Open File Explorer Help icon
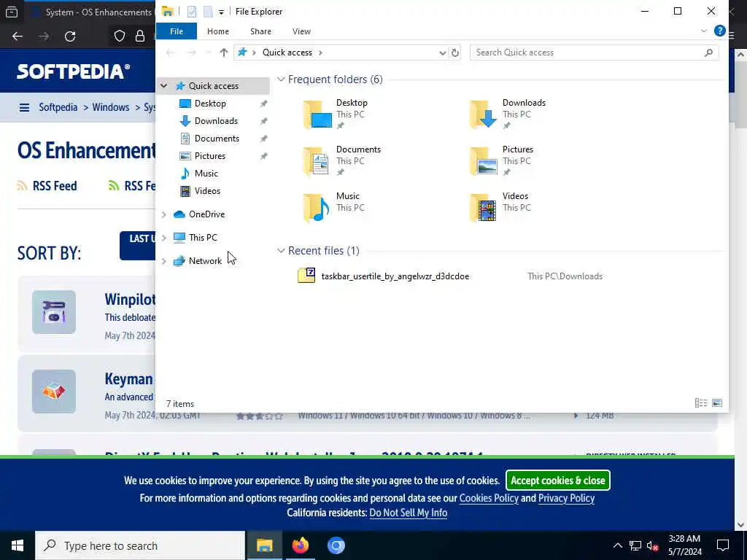The image size is (747, 560). pos(719,31)
